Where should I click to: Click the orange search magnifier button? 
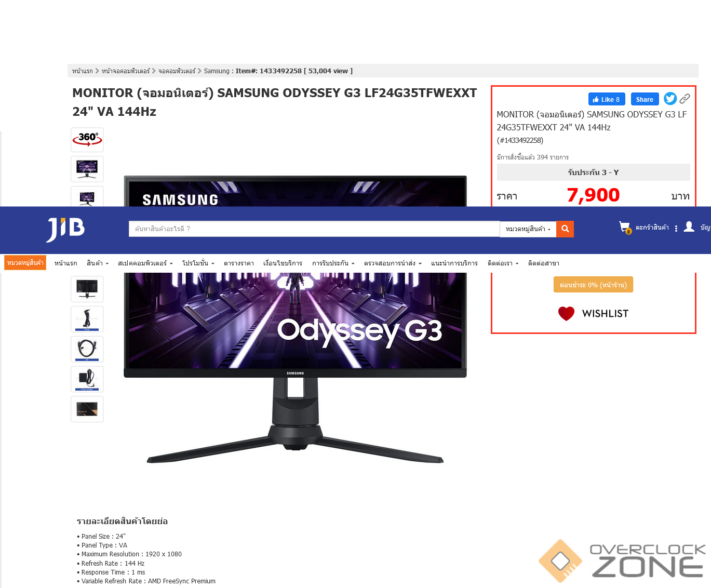click(565, 229)
